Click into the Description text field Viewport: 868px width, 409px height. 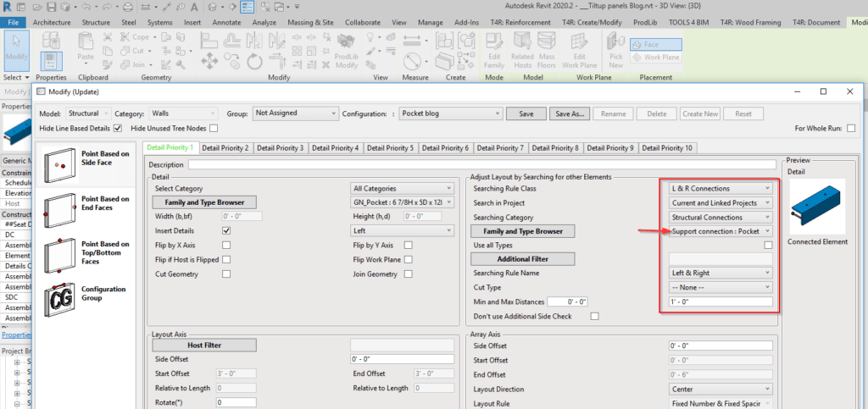point(482,165)
